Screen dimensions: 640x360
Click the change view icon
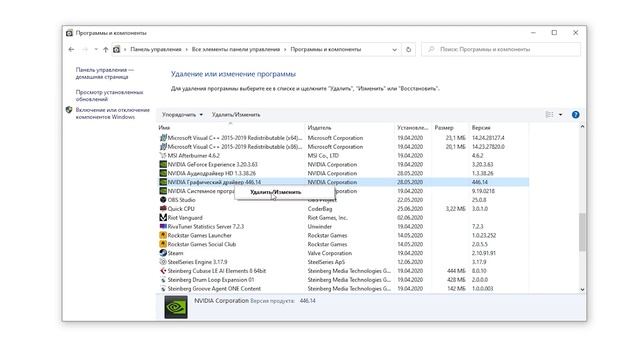549,115
